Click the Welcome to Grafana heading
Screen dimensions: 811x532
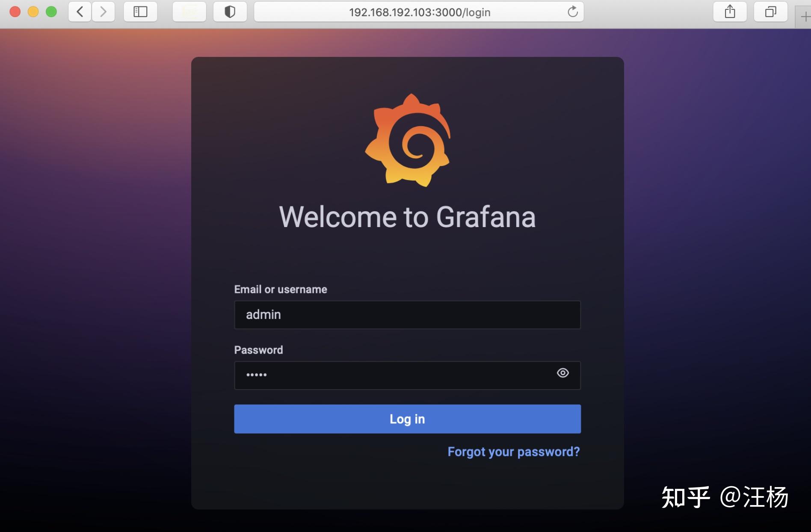pos(407,217)
